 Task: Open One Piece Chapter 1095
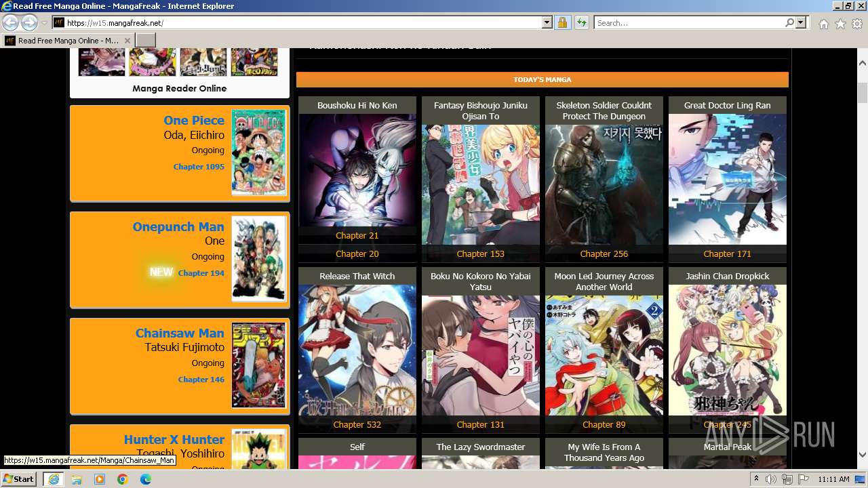click(x=199, y=167)
